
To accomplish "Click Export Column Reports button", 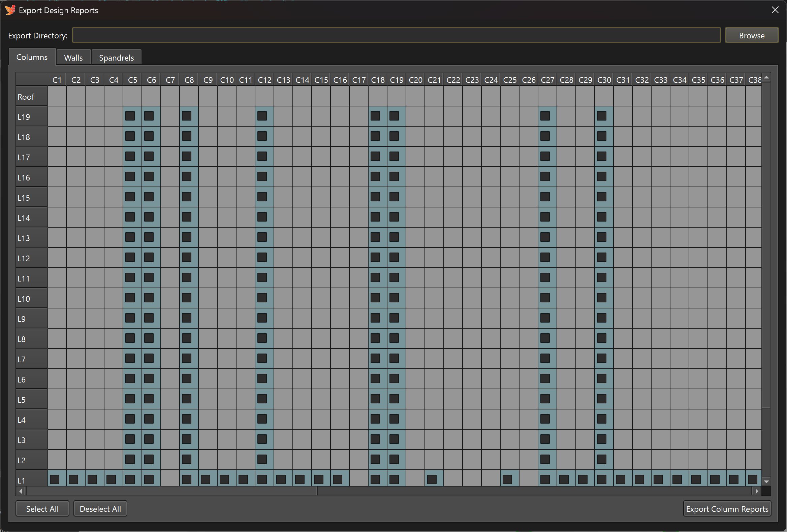I will (727, 509).
